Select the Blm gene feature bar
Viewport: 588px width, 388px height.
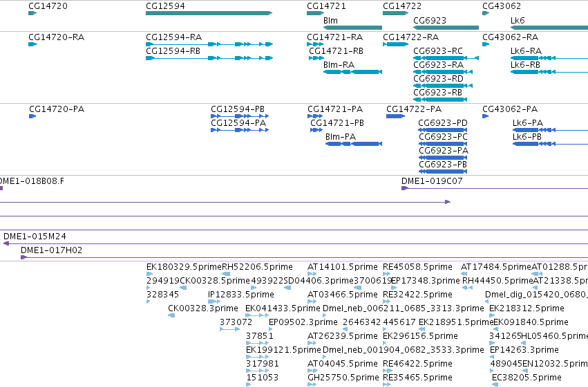click(x=352, y=28)
